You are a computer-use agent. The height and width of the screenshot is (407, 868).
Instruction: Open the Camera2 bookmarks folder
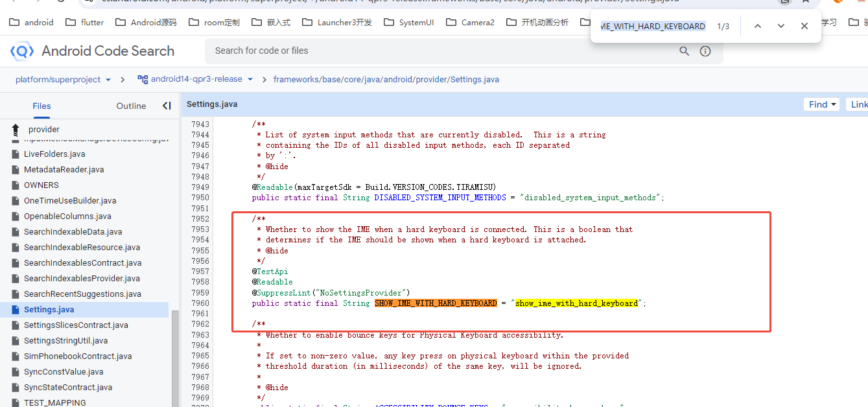coord(470,22)
